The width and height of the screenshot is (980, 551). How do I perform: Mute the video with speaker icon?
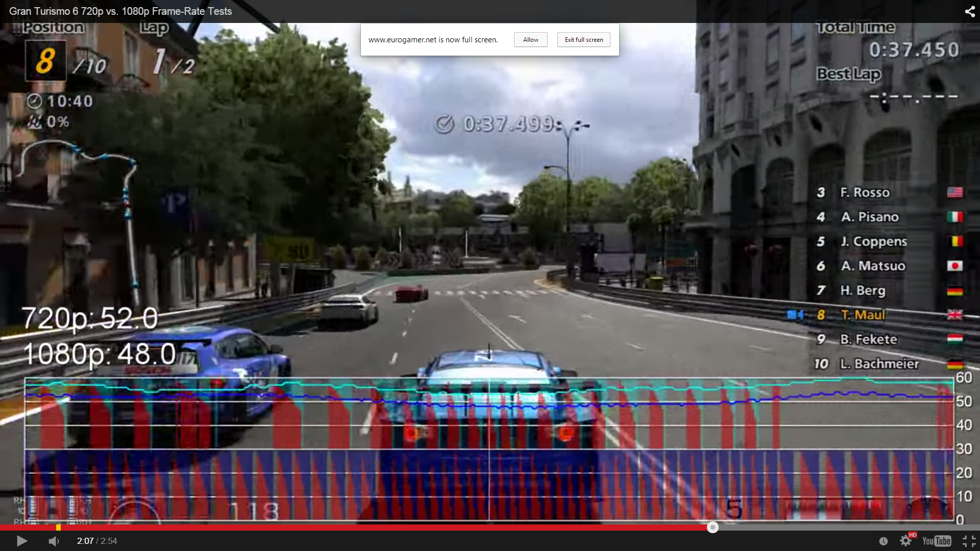pos(54,541)
